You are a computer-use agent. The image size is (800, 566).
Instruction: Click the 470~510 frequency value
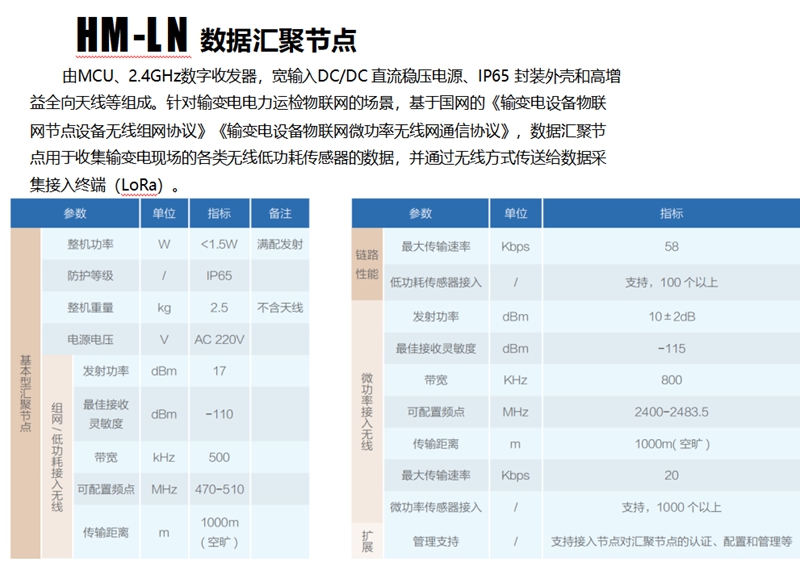pyautogui.click(x=219, y=489)
